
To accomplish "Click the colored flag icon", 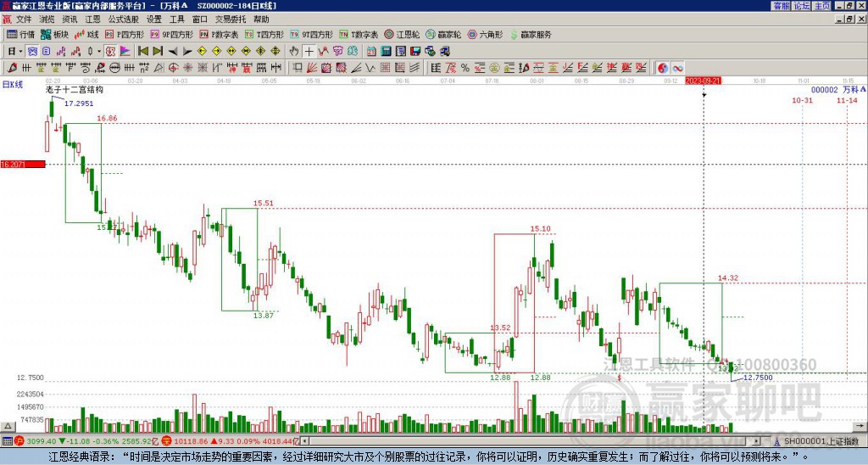I will click(125, 51).
